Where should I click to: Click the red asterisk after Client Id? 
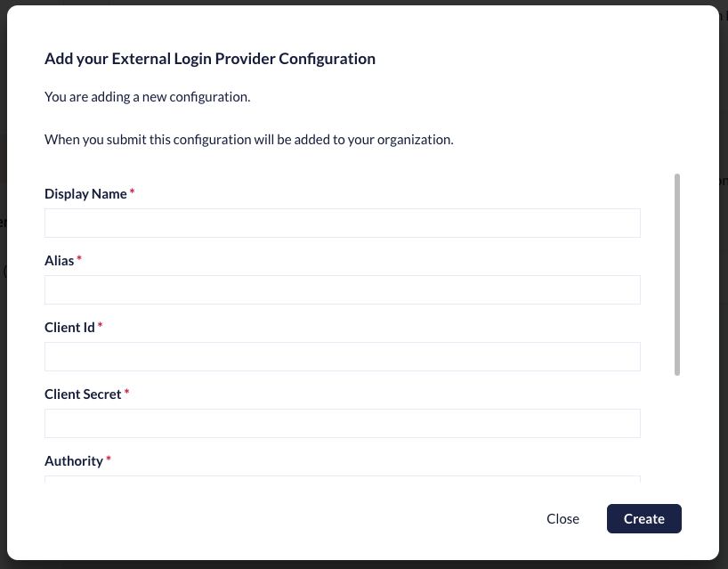coord(101,327)
